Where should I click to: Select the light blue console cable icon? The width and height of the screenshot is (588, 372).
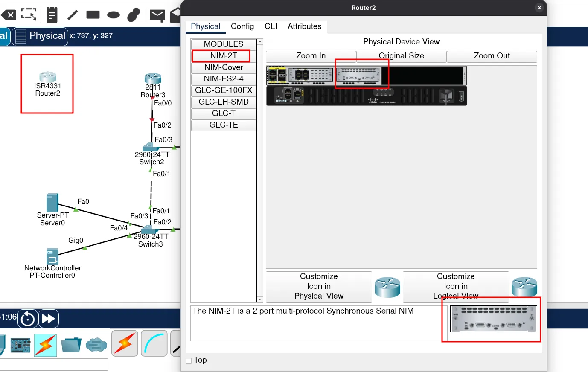click(154, 343)
